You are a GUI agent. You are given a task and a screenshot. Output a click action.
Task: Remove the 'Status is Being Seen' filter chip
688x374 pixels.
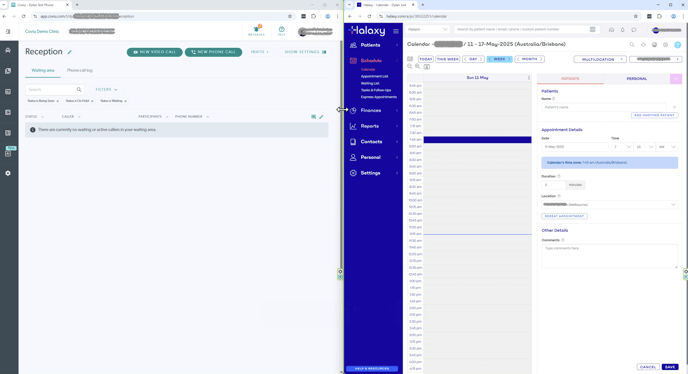point(57,101)
